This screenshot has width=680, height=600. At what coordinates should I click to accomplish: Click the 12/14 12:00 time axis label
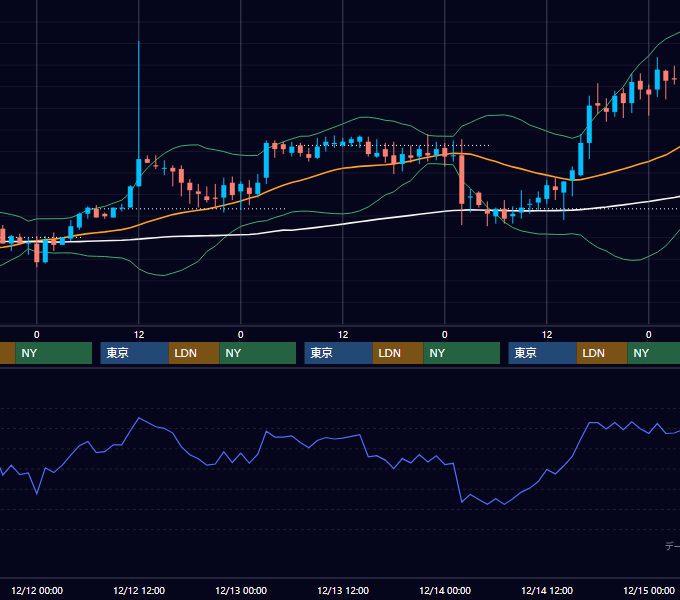click(x=547, y=590)
